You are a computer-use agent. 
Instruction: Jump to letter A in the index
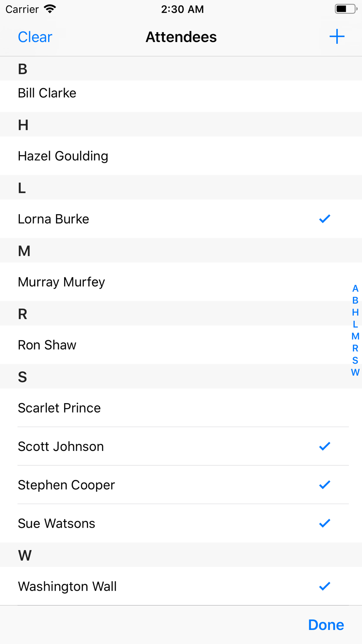point(355,288)
